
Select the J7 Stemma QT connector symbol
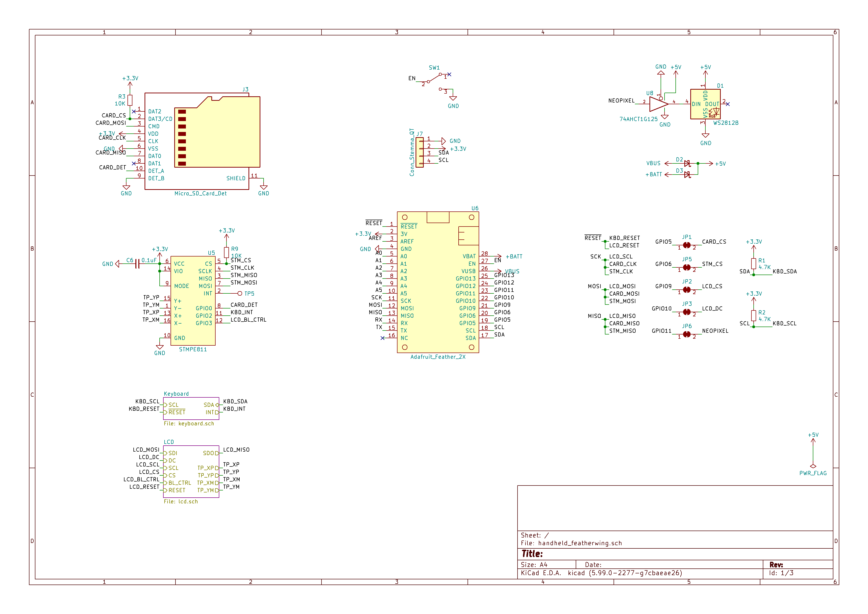pyautogui.click(x=420, y=152)
